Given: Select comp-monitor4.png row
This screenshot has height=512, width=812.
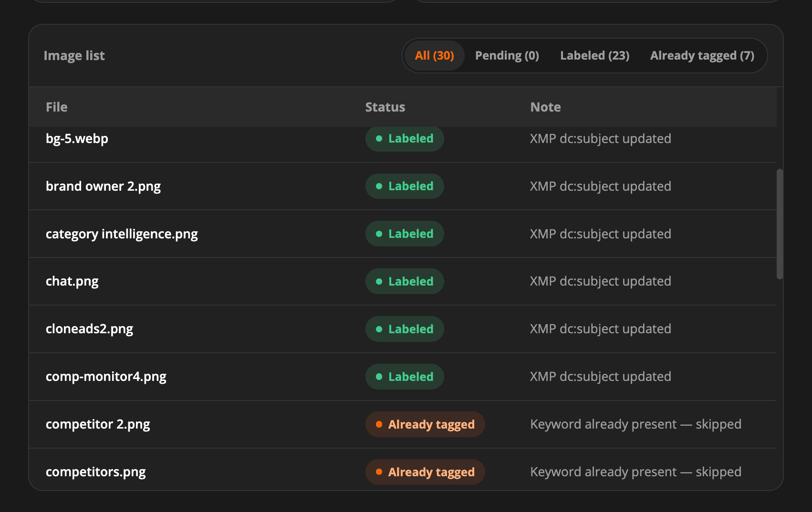Looking at the screenshot, I should [x=403, y=377].
